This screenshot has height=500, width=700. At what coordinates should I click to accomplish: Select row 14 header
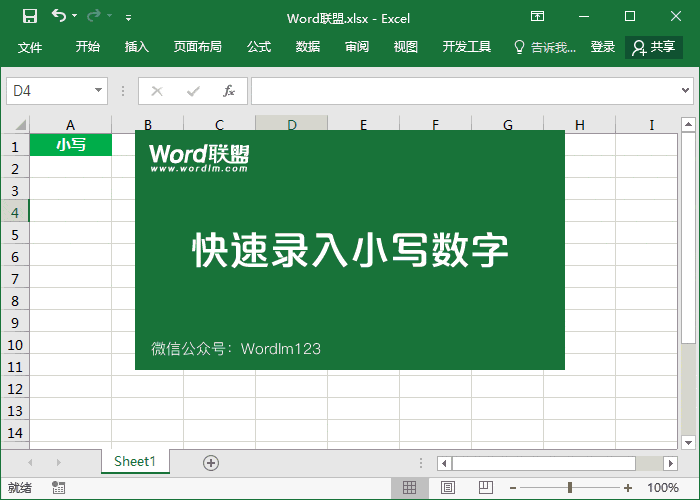click(x=15, y=432)
